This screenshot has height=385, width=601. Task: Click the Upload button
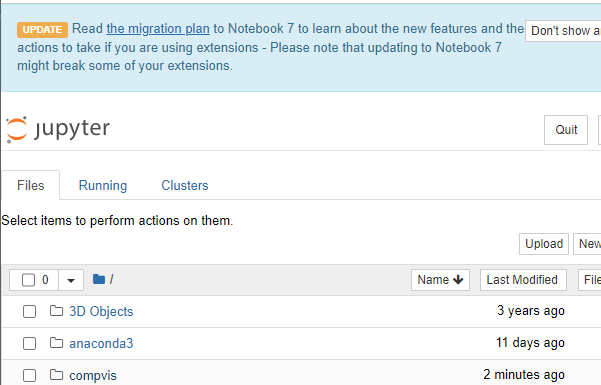click(544, 244)
